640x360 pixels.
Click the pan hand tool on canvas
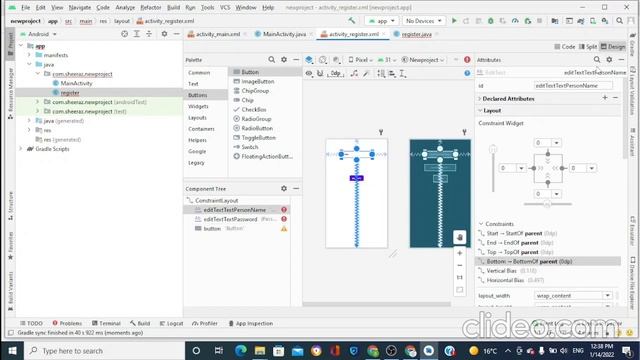click(460, 237)
